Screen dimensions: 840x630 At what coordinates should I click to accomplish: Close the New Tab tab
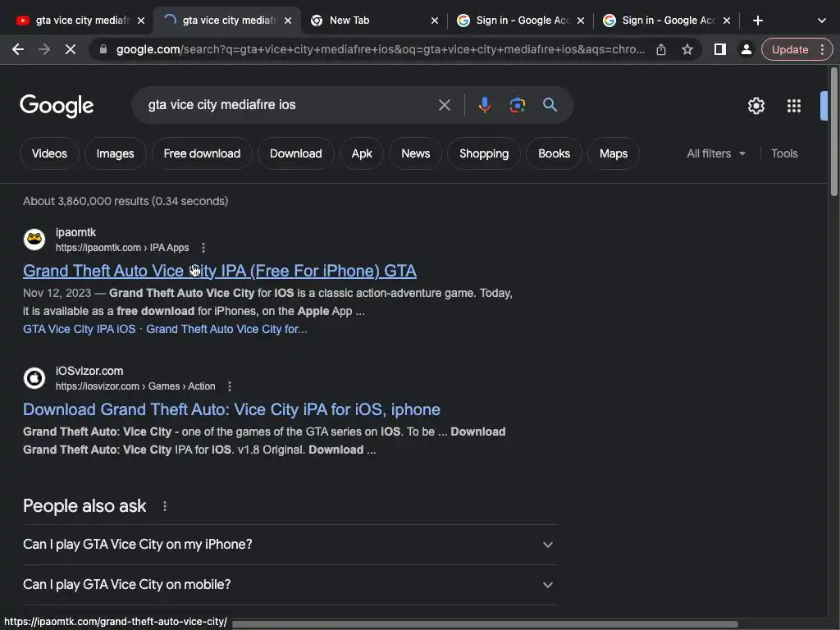pos(435,21)
